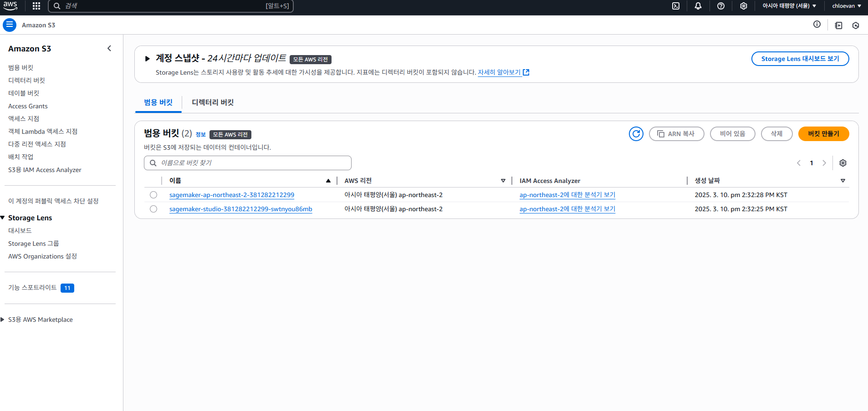Open the 자세히 알아보기 link
The width and height of the screenshot is (868, 411).
click(x=499, y=72)
